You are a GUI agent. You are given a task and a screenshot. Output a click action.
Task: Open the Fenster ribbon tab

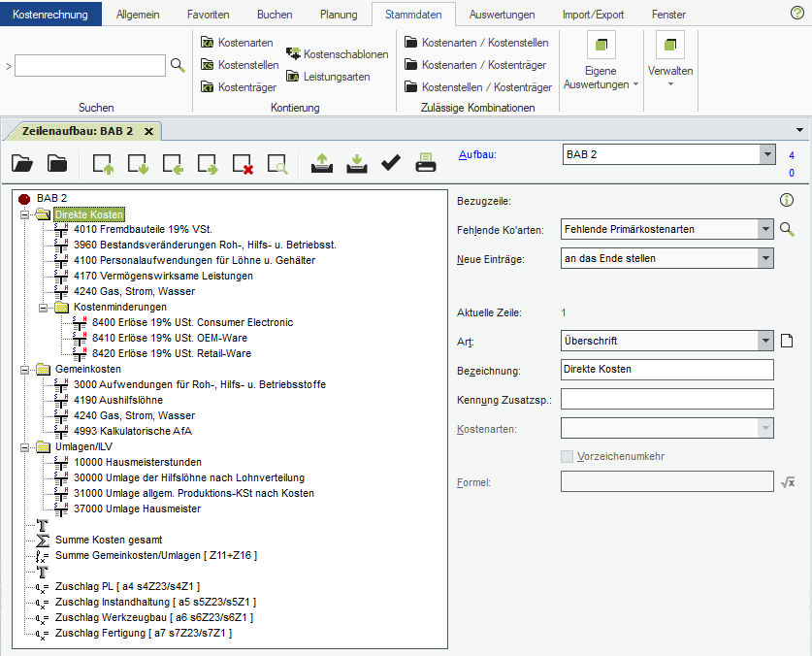668,15
